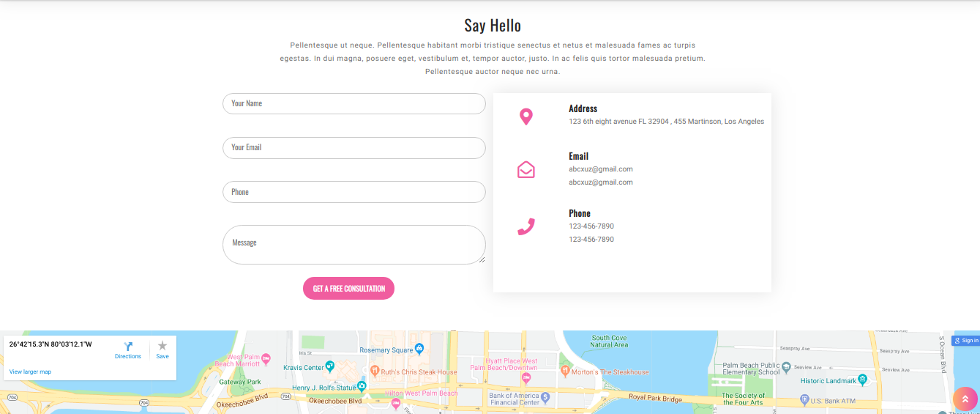Open the View larger map link
The width and height of the screenshot is (980, 414).
[x=30, y=372]
